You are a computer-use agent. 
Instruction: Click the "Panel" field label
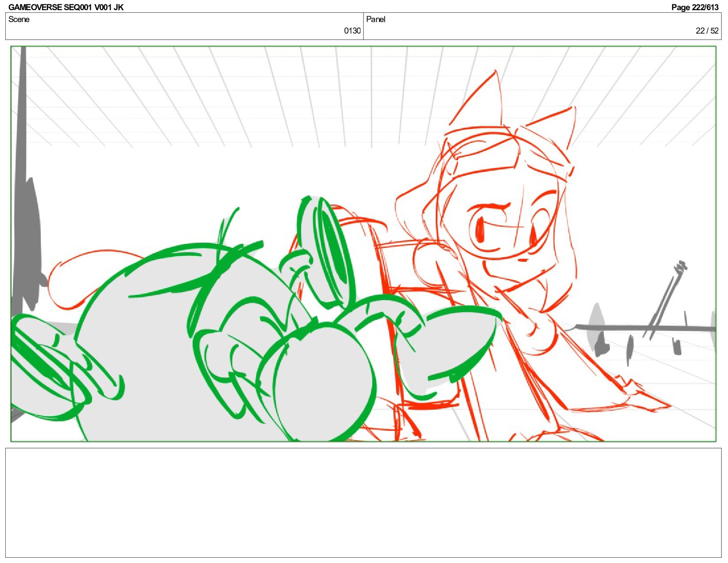click(376, 19)
